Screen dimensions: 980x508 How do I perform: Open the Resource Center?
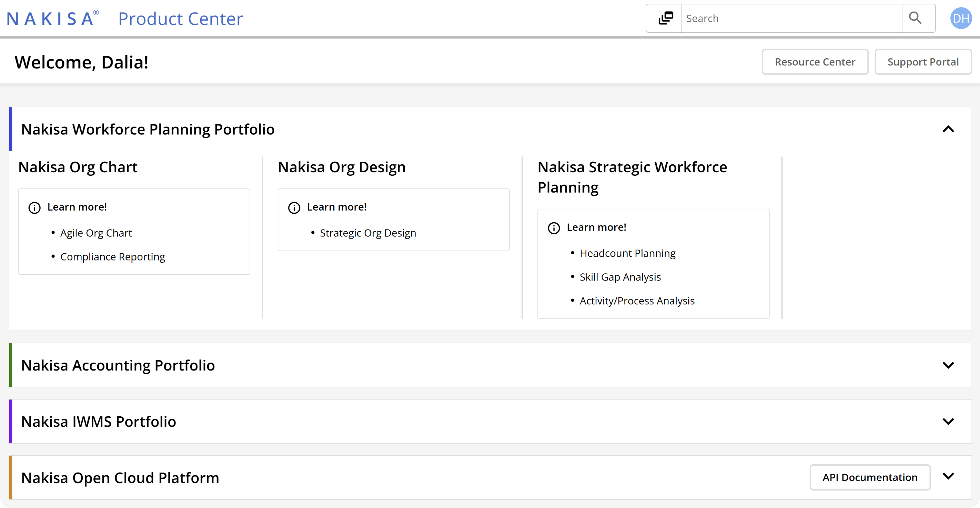815,62
